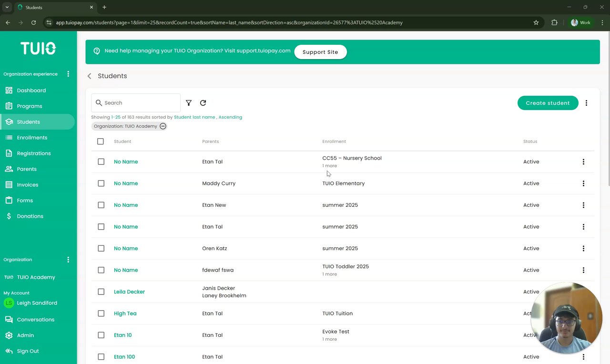The width and height of the screenshot is (610, 364).
Task: Remove Organization: TUIO Academy filter chip
Action: [163, 126]
